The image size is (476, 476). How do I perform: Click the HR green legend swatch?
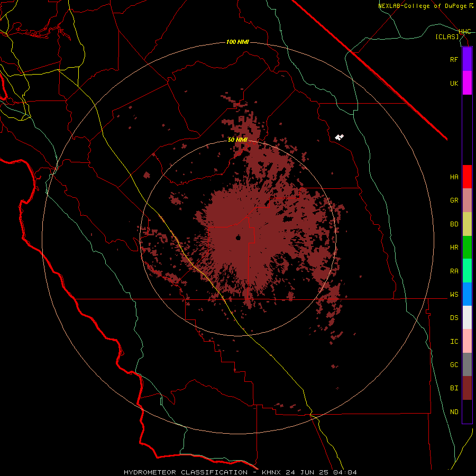click(467, 248)
